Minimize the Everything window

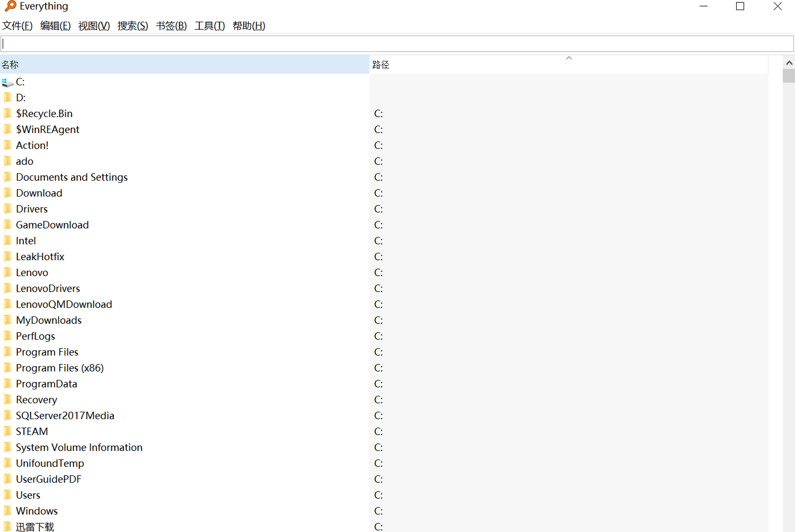pos(704,6)
